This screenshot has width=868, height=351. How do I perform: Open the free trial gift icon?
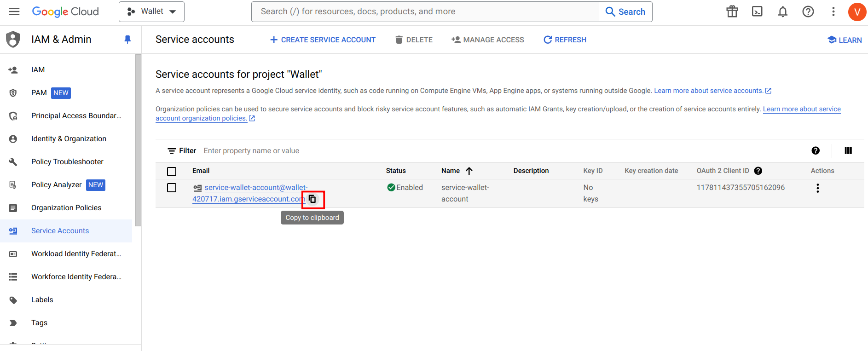(x=732, y=12)
